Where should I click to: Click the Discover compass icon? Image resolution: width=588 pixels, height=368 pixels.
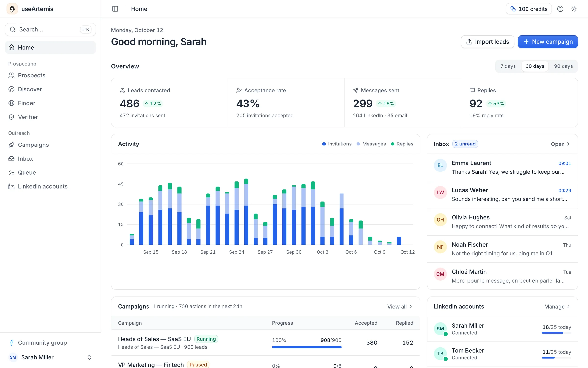click(12, 89)
